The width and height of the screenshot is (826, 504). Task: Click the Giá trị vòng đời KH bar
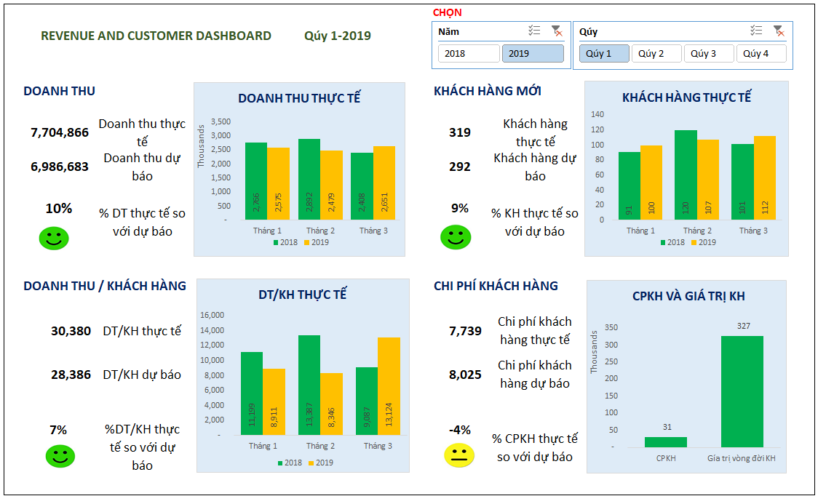point(742,391)
